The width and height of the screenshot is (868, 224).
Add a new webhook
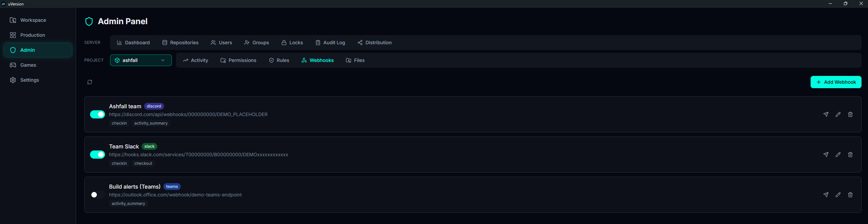tap(836, 82)
